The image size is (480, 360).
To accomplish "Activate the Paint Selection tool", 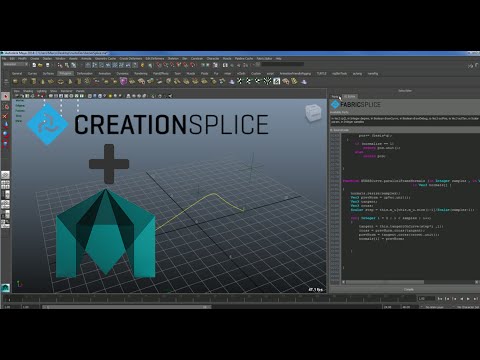I will [x=5, y=116].
